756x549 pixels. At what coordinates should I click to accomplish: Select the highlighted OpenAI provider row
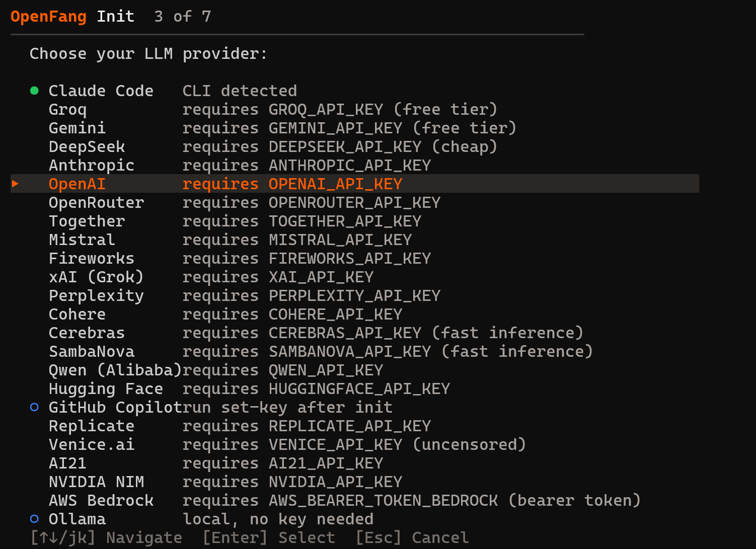pos(77,184)
